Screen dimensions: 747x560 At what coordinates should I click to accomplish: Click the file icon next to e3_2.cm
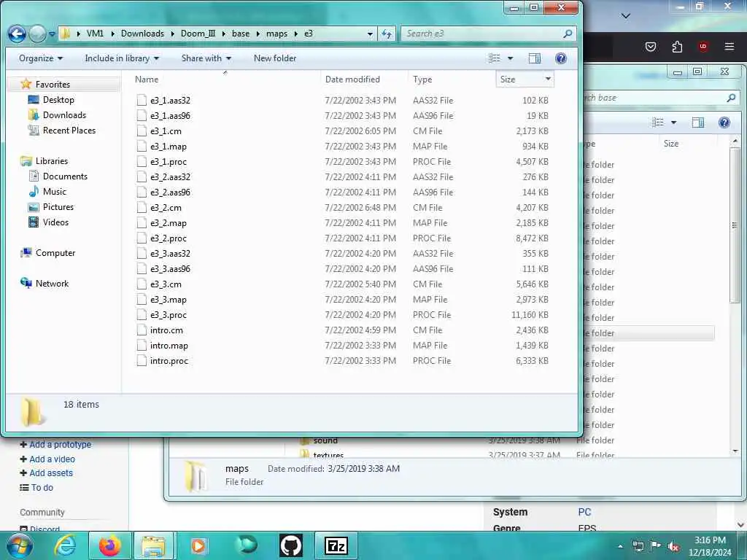click(142, 208)
